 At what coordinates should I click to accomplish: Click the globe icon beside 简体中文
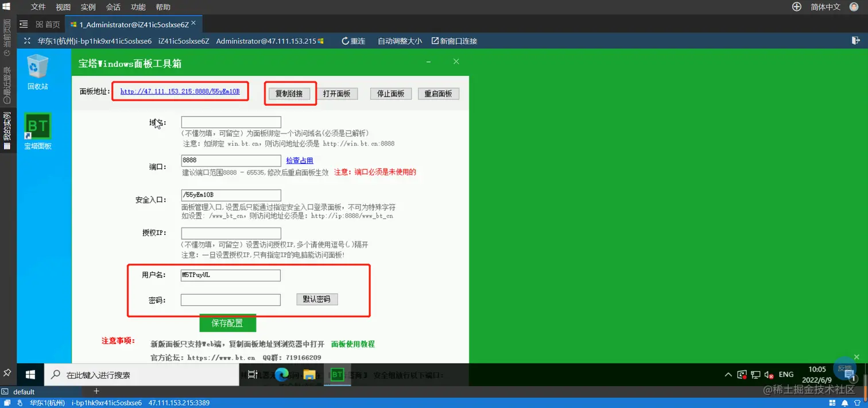point(797,7)
